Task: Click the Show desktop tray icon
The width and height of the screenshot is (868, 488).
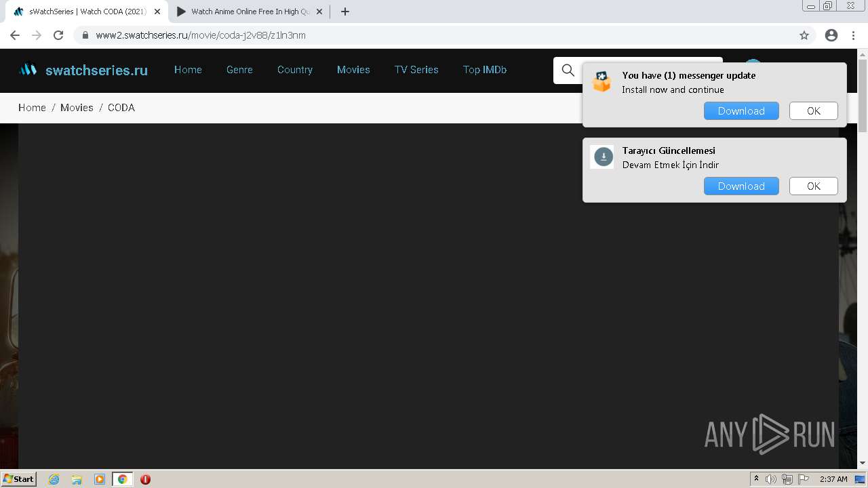Action: click(x=860, y=479)
